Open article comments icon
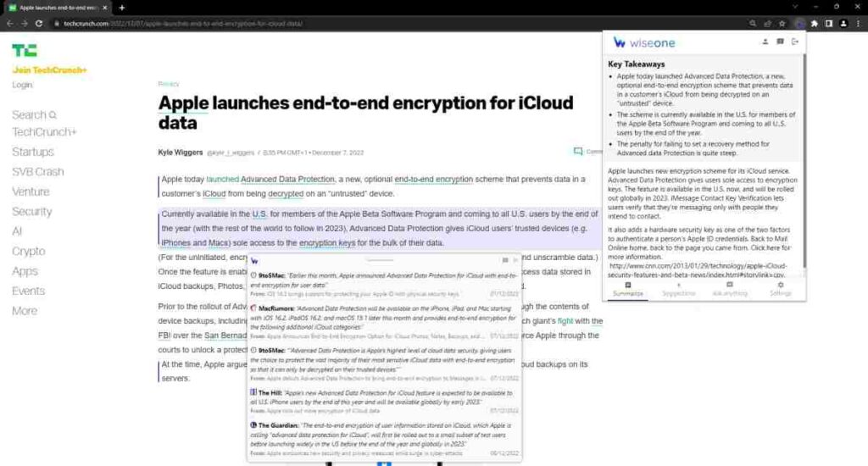 [x=578, y=151]
